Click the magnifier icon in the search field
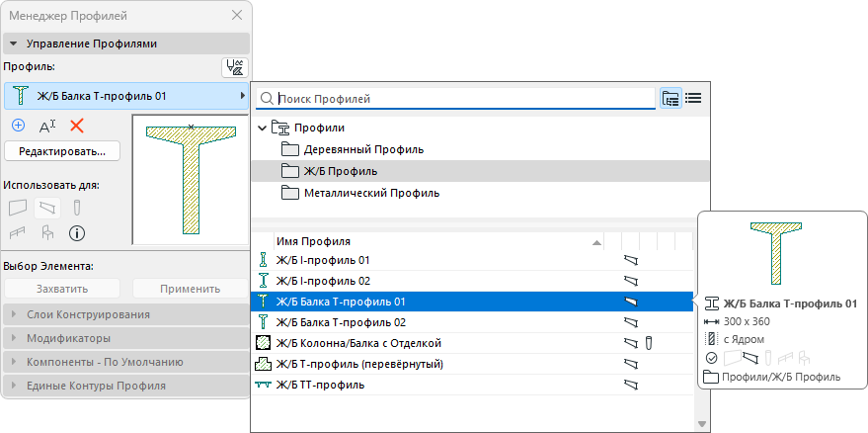The width and height of the screenshot is (868, 433). [266, 99]
